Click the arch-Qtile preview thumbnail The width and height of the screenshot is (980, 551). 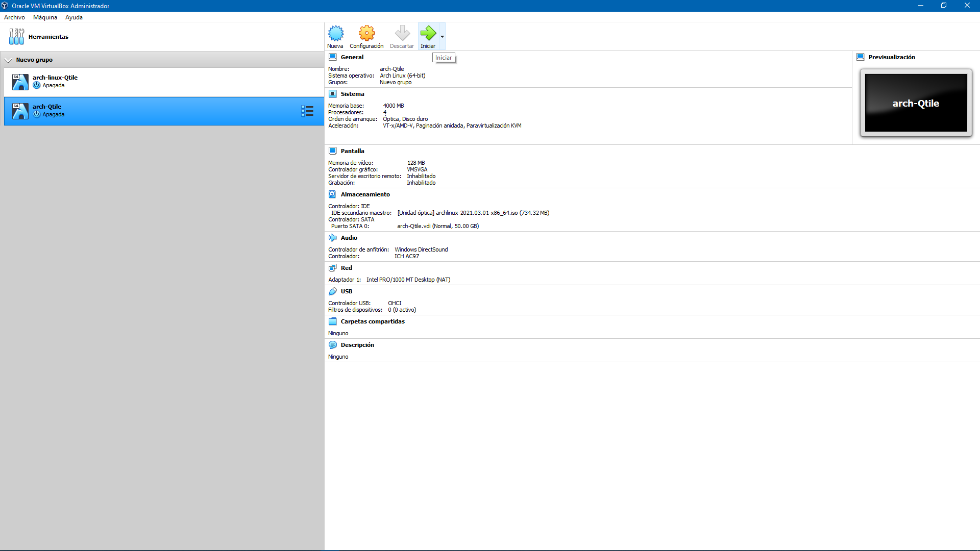(916, 103)
